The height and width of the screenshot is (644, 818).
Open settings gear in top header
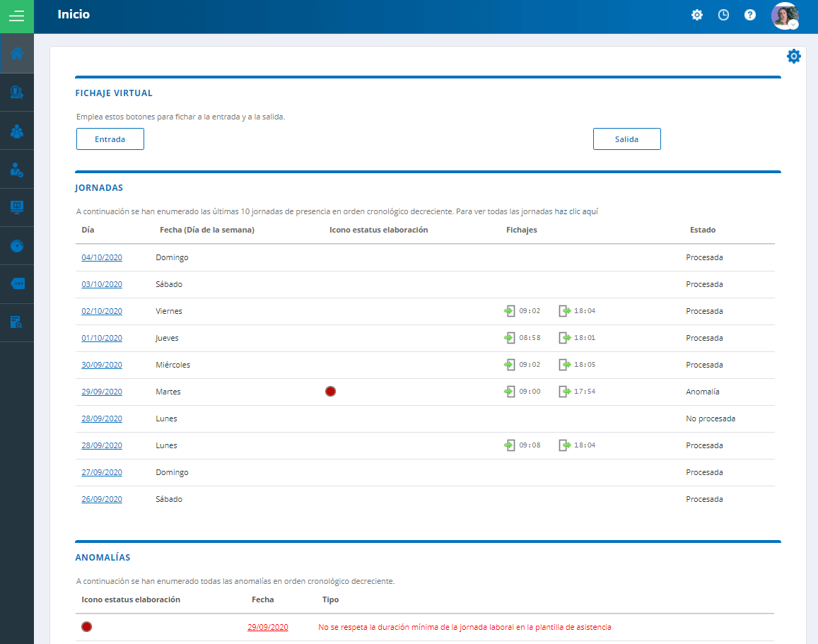point(697,15)
